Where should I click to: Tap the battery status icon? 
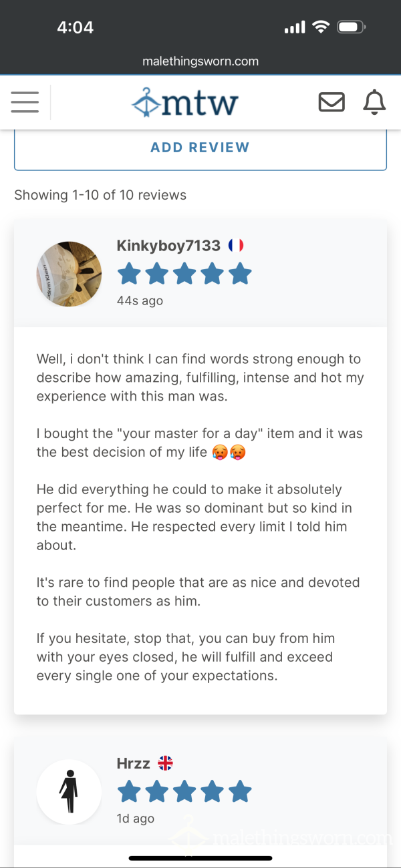point(351,27)
